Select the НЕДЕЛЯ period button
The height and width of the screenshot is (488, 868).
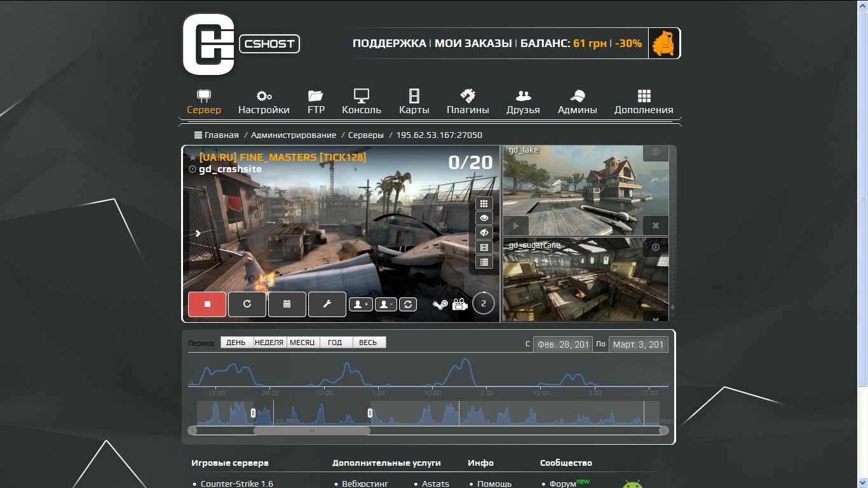[x=269, y=342]
